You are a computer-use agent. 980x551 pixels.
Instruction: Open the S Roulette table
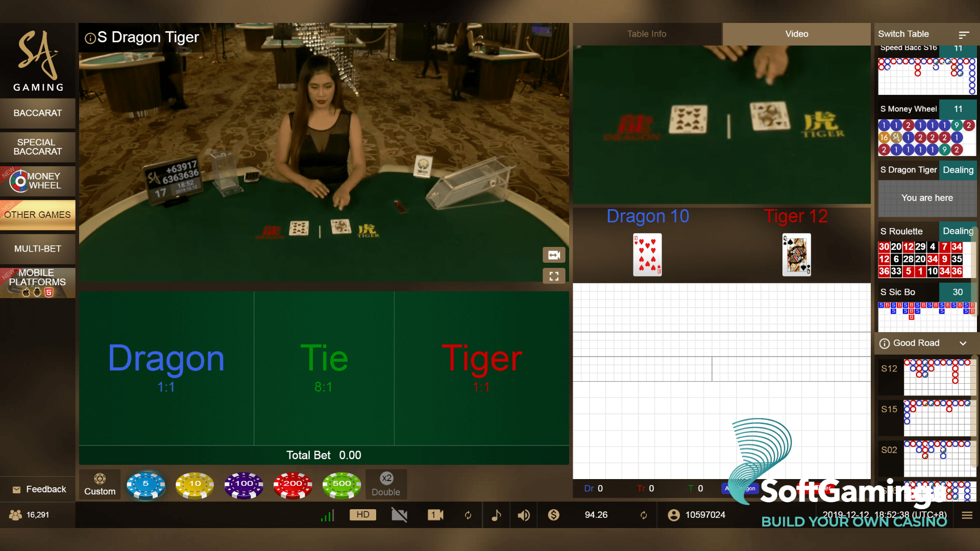point(908,231)
